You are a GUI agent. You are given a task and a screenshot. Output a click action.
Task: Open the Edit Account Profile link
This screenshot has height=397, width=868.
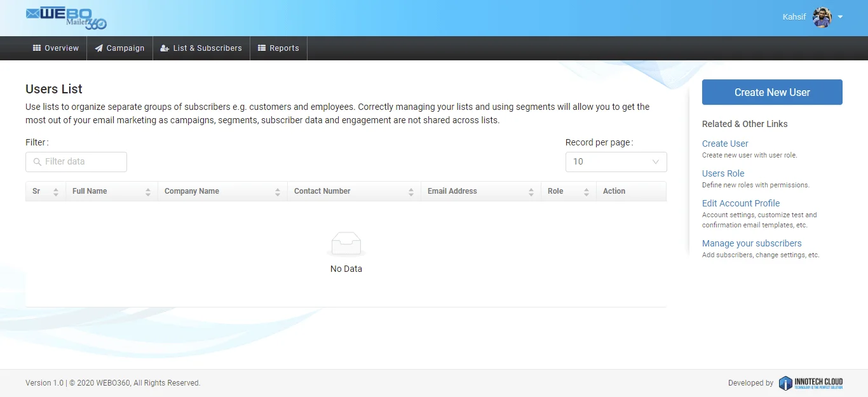coord(740,203)
